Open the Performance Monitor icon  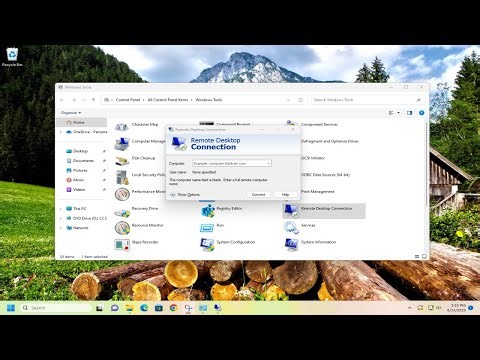pos(122,194)
